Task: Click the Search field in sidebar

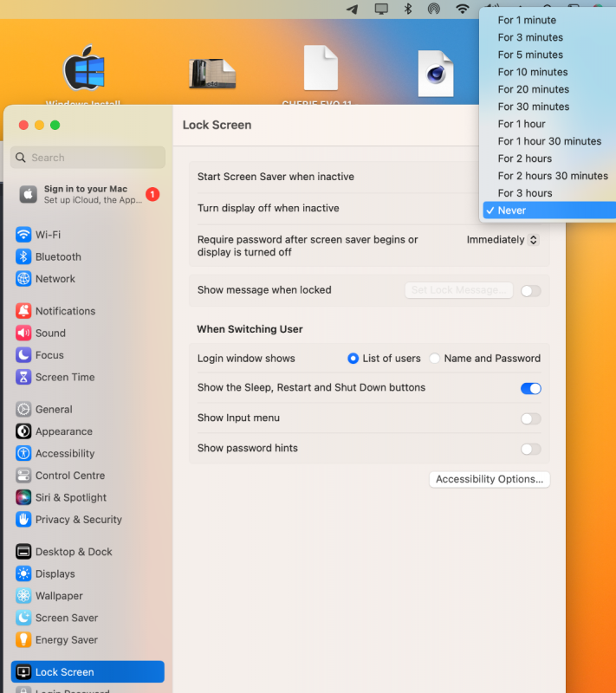Action: (x=88, y=158)
